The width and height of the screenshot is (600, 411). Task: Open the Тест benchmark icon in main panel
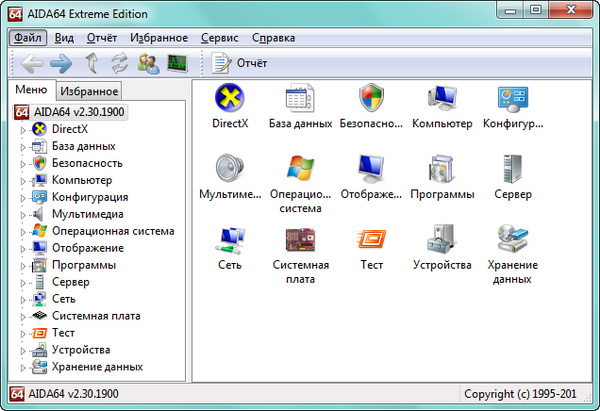pos(371,240)
